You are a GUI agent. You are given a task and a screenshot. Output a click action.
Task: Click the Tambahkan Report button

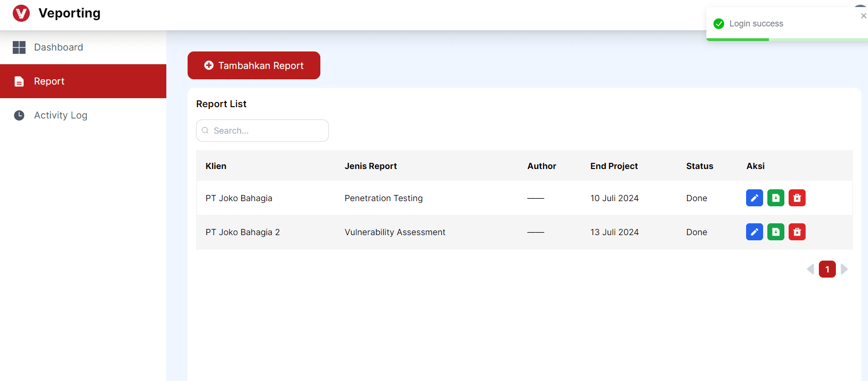254,66
